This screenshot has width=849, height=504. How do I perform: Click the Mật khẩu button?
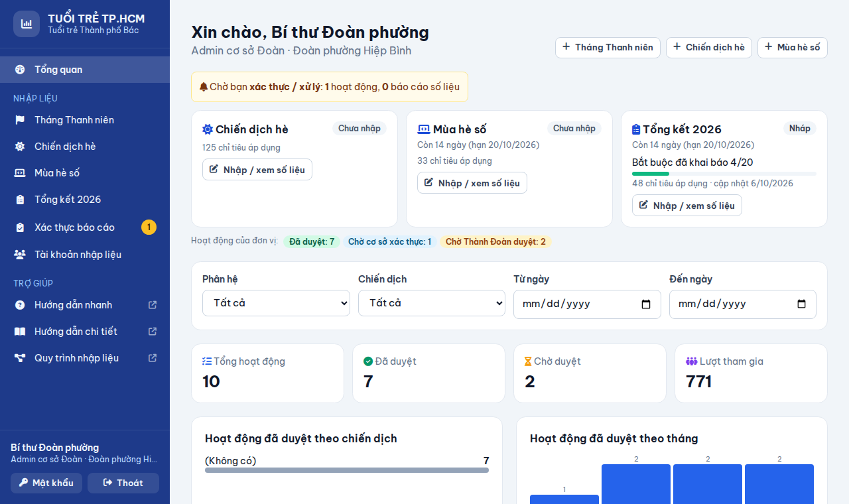(46, 483)
